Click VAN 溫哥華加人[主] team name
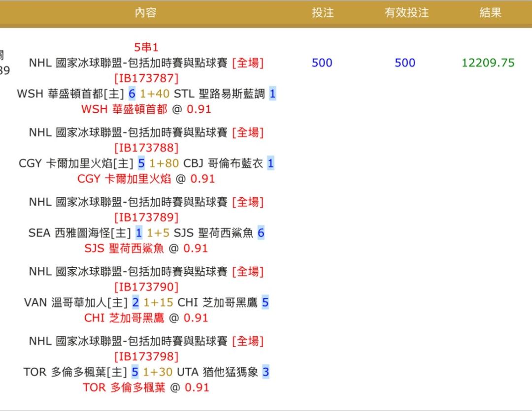The image size is (532, 411). click(76, 303)
